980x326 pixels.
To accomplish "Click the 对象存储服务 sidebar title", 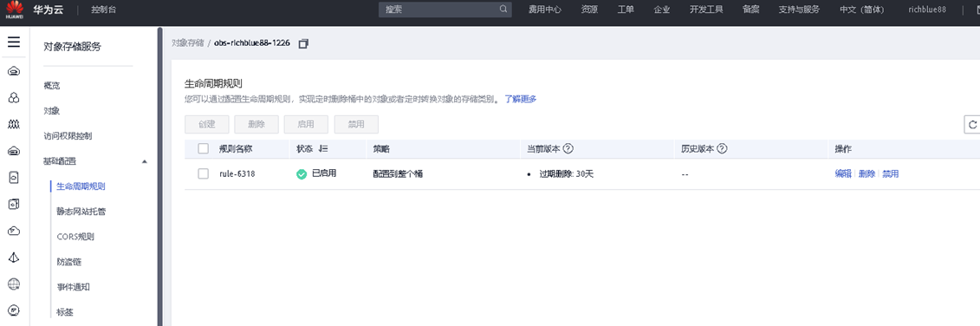I will tap(72, 46).
